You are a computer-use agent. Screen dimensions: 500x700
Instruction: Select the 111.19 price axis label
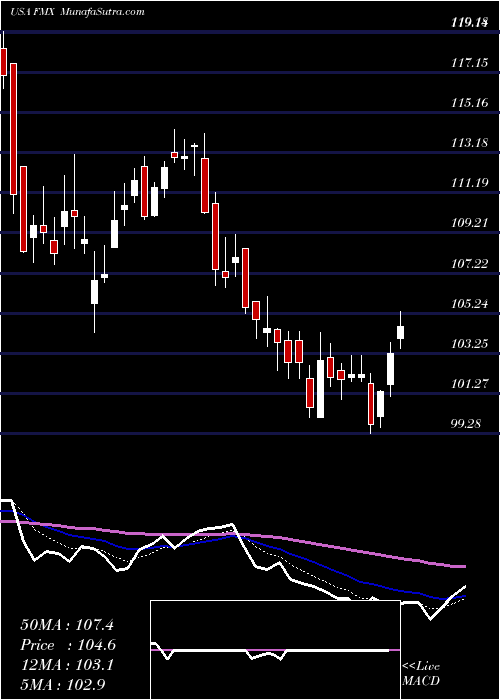(469, 183)
